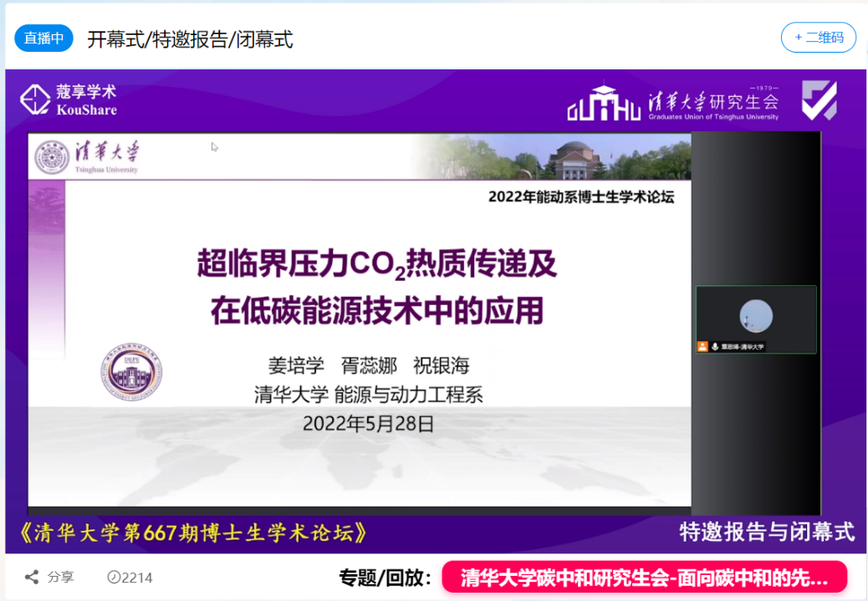
Task: Click the orange host person icon
Action: [x=702, y=346]
